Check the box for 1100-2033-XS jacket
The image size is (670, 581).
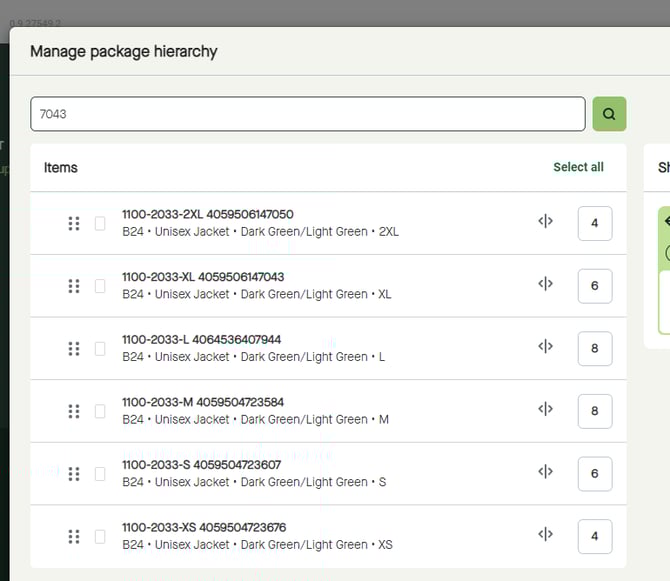(x=100, y=536)
